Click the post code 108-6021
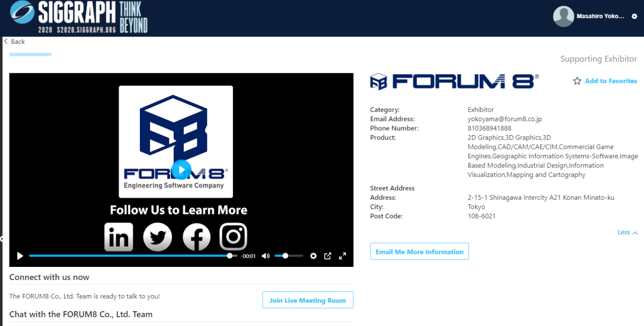Image resolution: width=644 pixels, height=326 pixels. click(x=482, y=216)
